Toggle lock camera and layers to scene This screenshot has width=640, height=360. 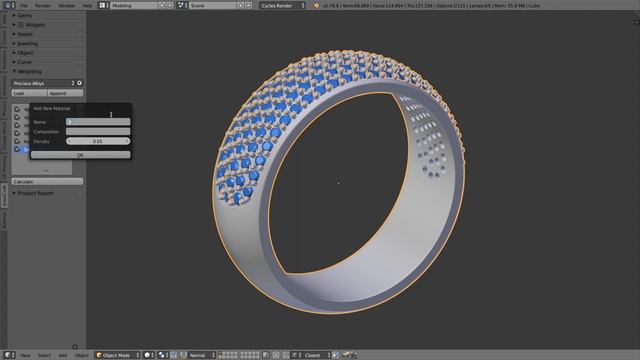(266, 355)
